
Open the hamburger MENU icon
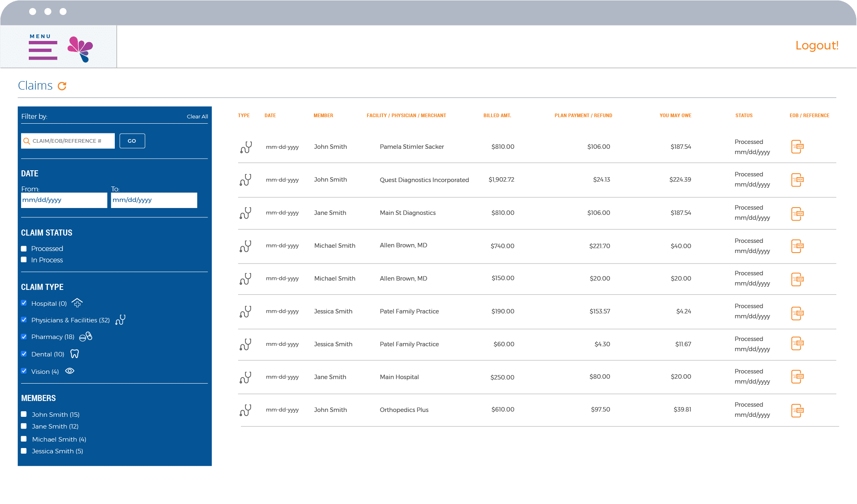pyautogui.click(x=43, y=50)
